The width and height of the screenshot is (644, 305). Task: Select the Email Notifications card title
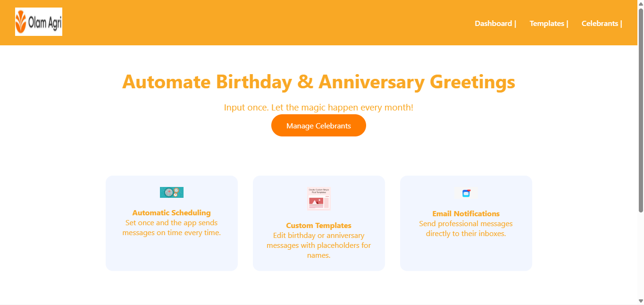pos(466,214)
